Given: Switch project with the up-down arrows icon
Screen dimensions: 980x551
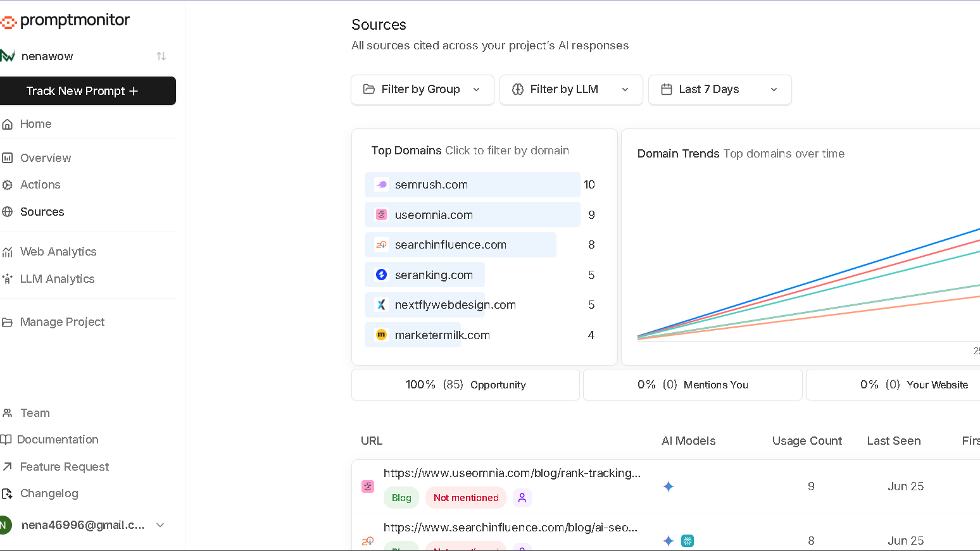Looking at the screenshot, I should click(x=161, y=56).
